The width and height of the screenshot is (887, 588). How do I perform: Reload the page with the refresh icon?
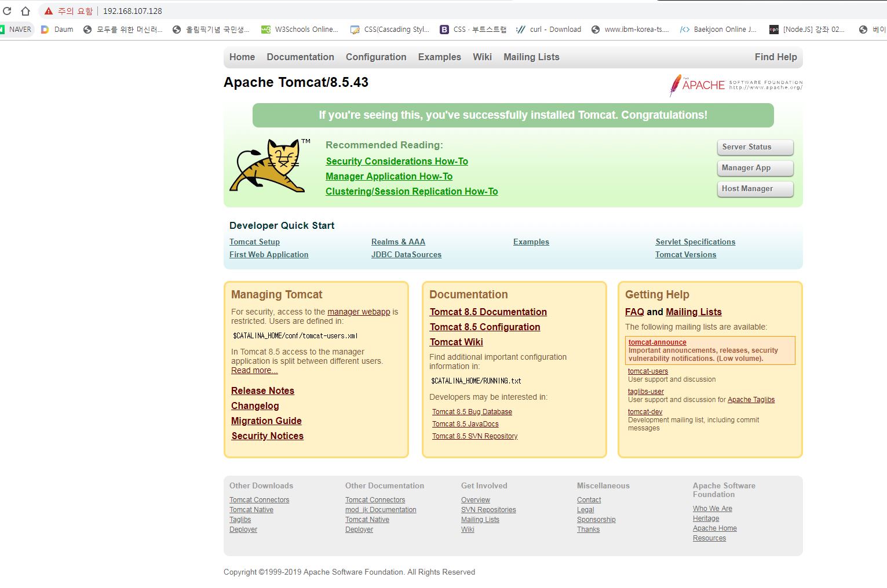pyautogui.click(x=7, y=11)
